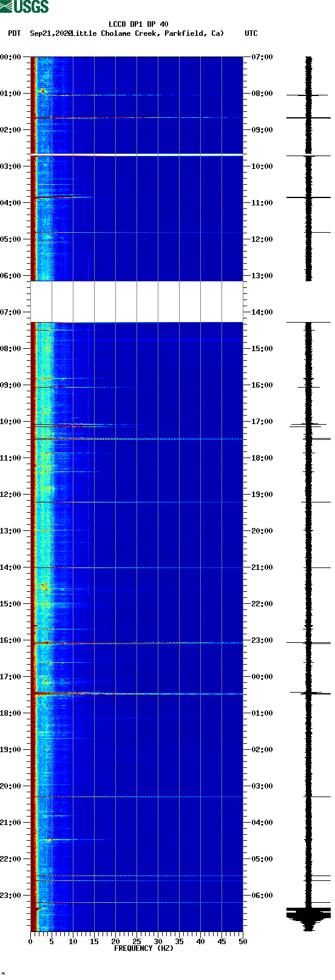
Task: Select the title text "LCCB DP1 BP 40"
Action: (138, 24)
